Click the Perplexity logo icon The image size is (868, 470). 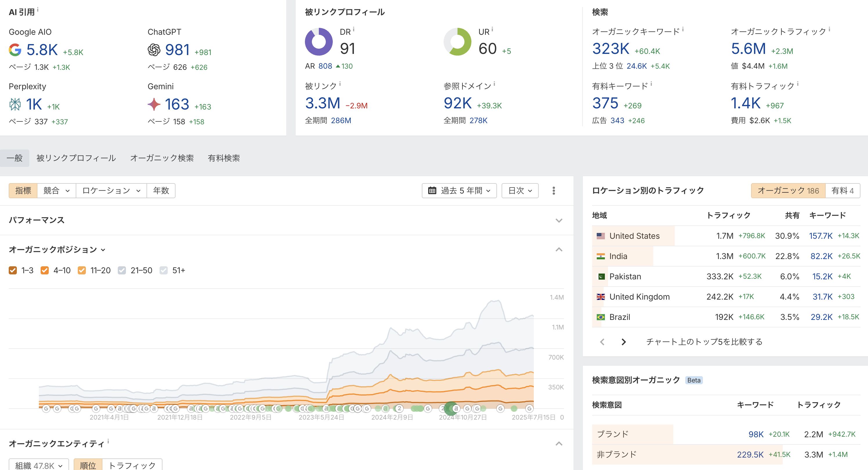15,104
